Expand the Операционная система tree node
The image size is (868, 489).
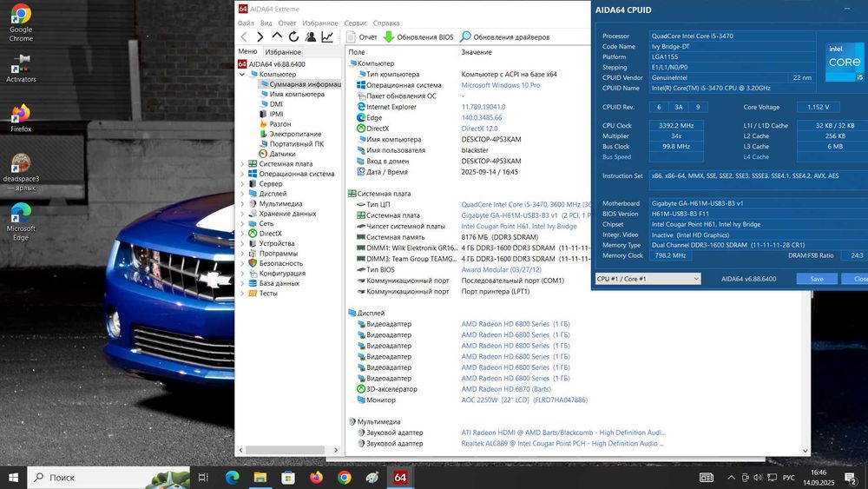[242, 174]
